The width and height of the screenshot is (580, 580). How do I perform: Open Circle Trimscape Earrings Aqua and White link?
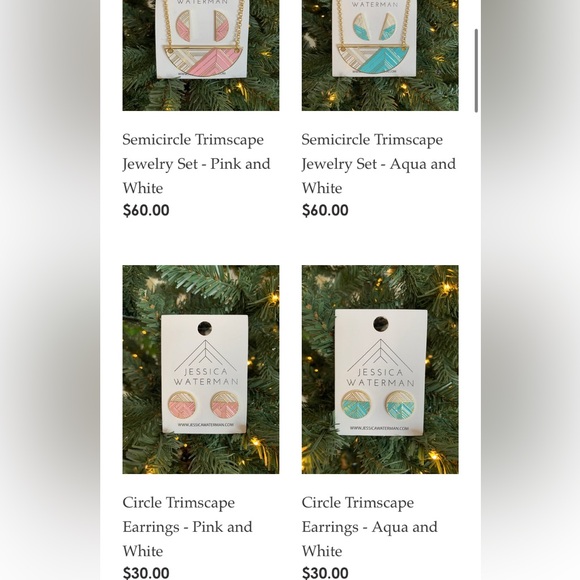pos(370,526)
